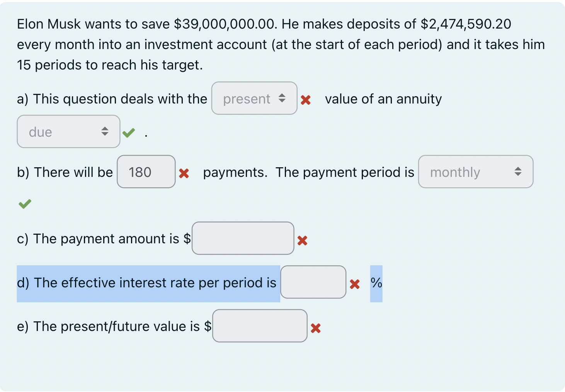The height and width of the screenshot is (392, 565).
Task: Click the green checkmark below part b
Action: pos(24,204)
